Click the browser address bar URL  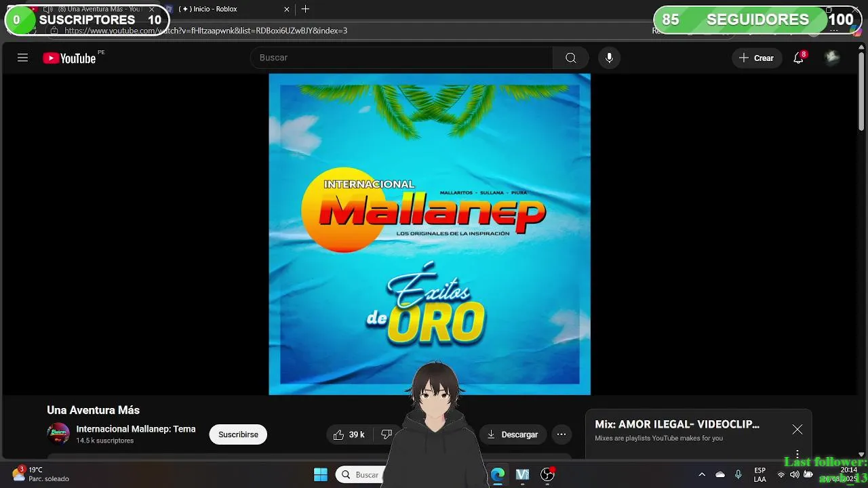pos(205,30)
